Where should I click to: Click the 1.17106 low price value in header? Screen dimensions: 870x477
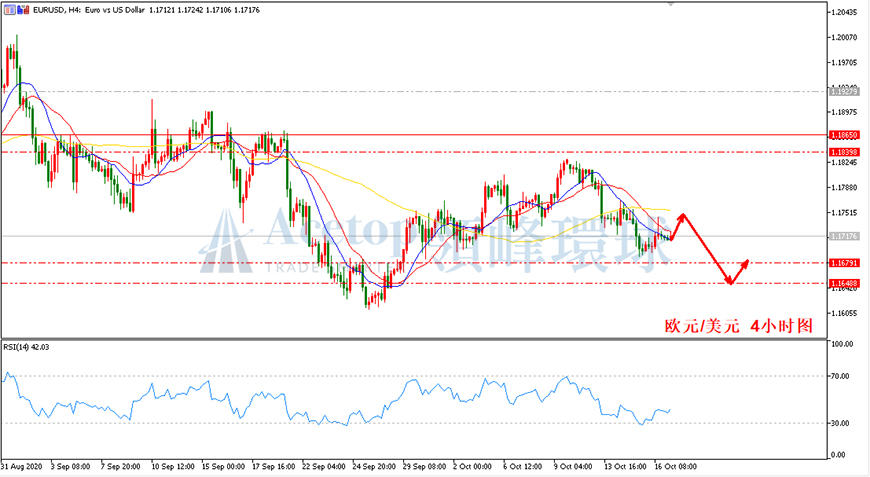pyautogui.click(x=219, y=10)
